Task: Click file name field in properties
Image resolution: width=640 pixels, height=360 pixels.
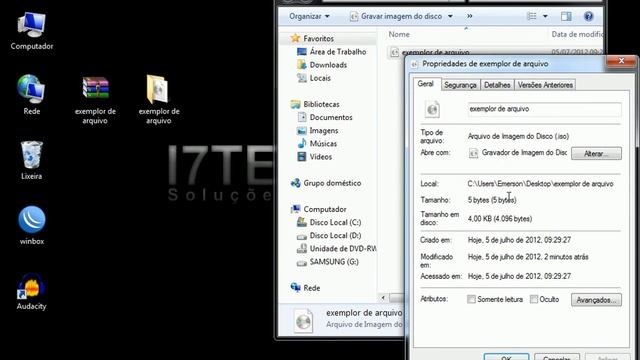Action: click(x=544, y=109)
